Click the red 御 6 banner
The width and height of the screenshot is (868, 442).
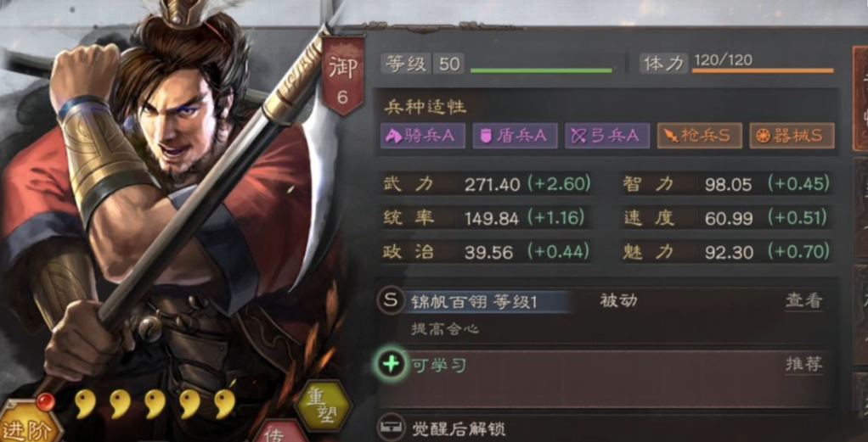point(342,75)
